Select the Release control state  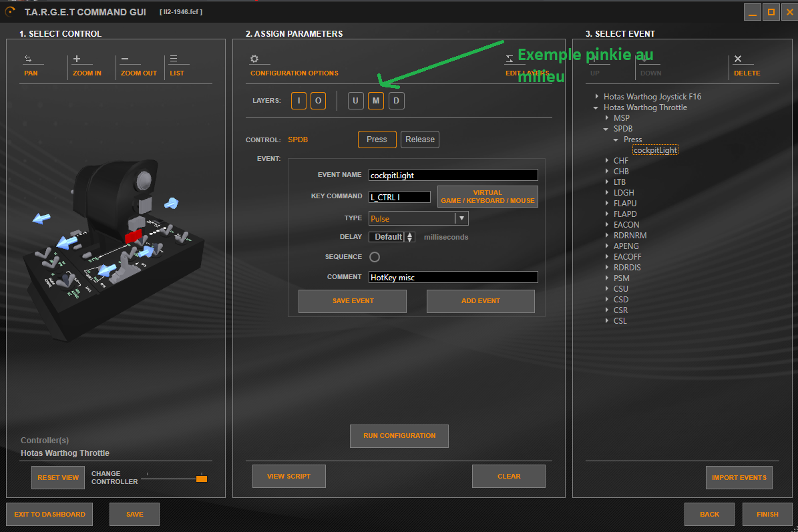[420, 140]
